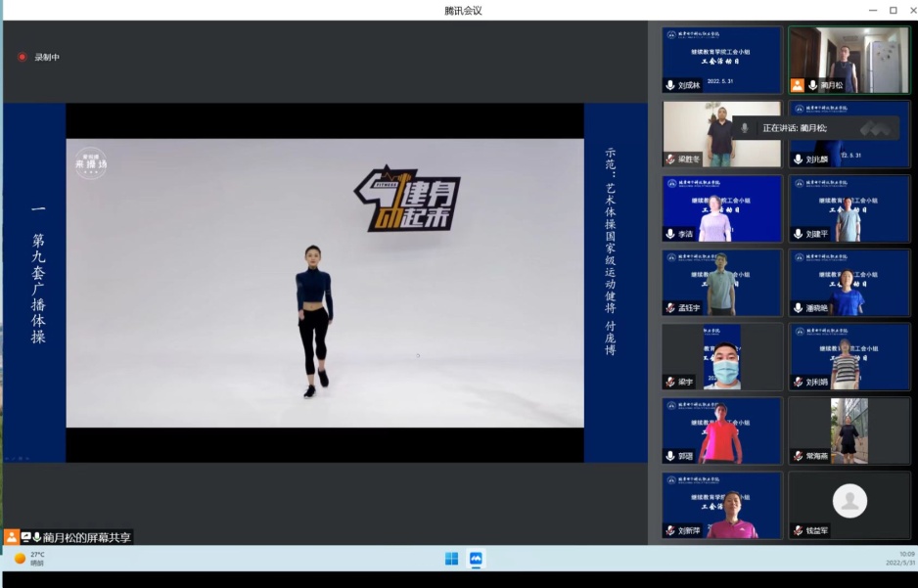Select 郭珺's video tile in red shirt
This screenshot has height=588, width=918.
[722, 430]
